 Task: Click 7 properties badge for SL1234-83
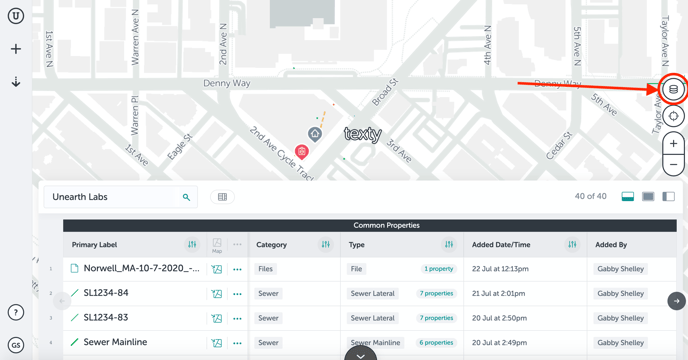click(436, 318)
